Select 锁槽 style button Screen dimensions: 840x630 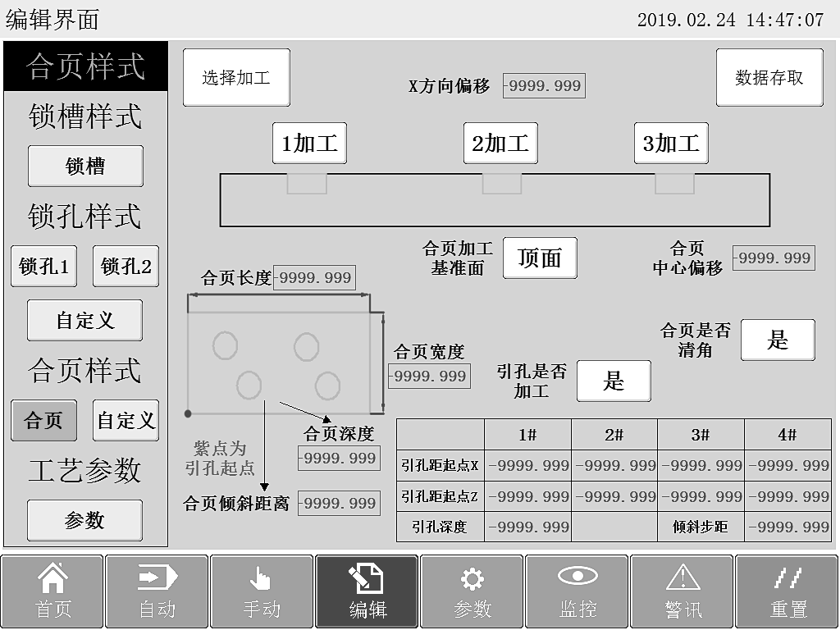[x=85, y=166]
